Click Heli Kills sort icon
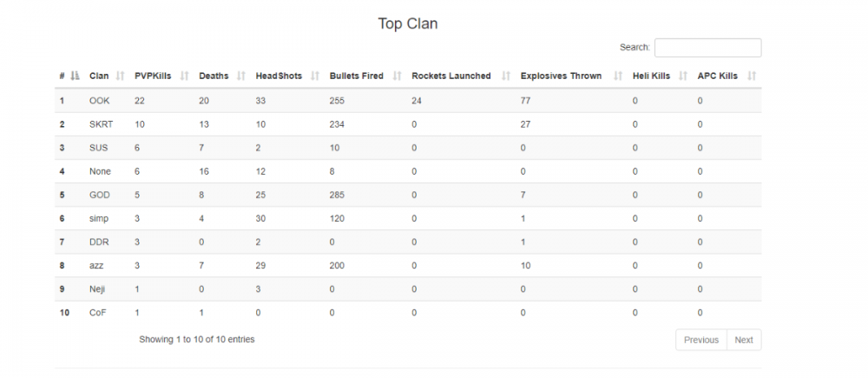Viewport: 868px width, 378px height. click(682, 76)
